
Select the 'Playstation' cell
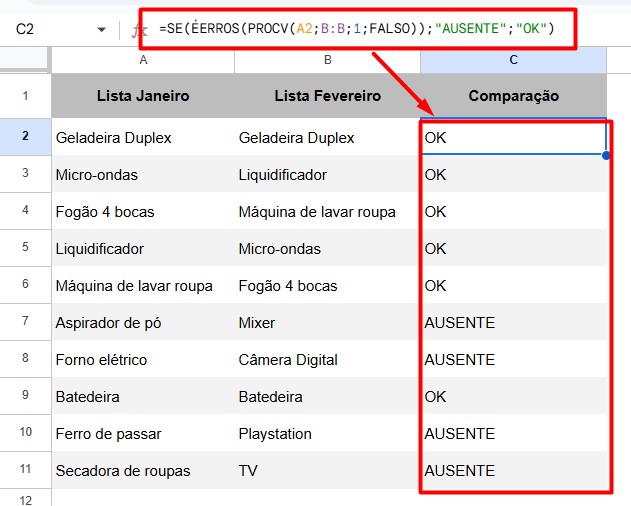[328, 434]
